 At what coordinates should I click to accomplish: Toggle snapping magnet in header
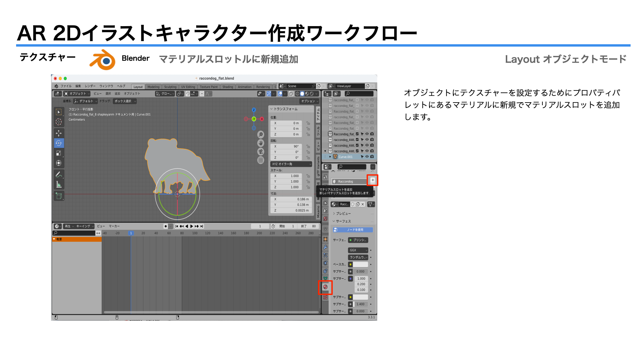[188, 94]
